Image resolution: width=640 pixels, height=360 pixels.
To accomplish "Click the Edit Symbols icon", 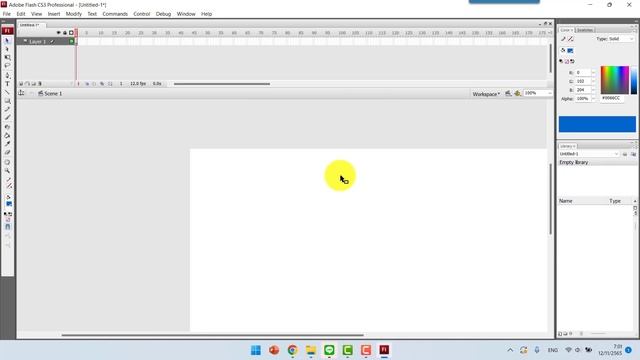I will [518, 93].
